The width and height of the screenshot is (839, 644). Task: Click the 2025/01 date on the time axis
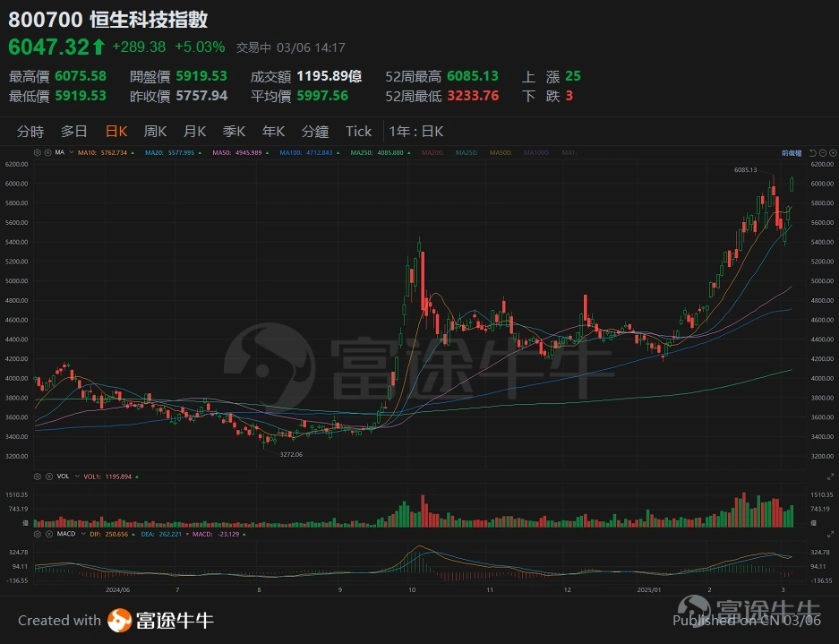coord(648,590)
